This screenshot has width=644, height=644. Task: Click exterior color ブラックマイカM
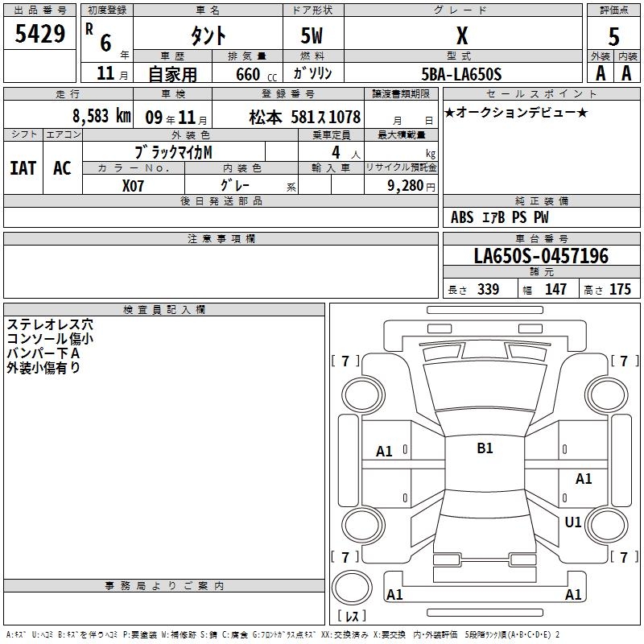173,152
